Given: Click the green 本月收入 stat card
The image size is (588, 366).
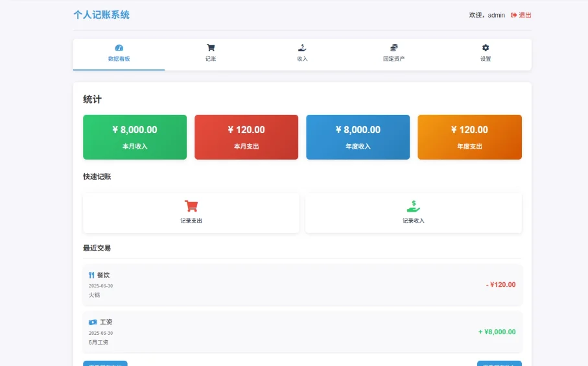Looking at the screenshot, I should click(x=135, y=137).
